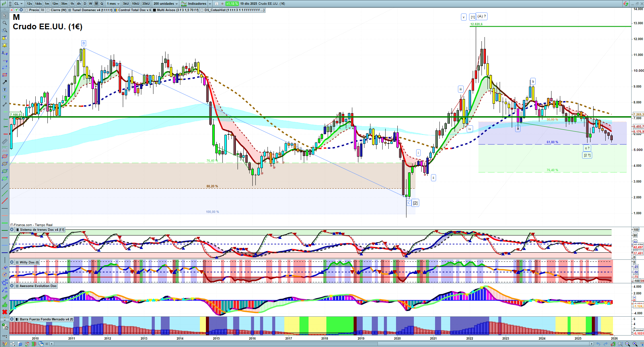This screenshot has height=347, width=644.
Task: Select the green speech bubble text tool
Action: (5, 97)
